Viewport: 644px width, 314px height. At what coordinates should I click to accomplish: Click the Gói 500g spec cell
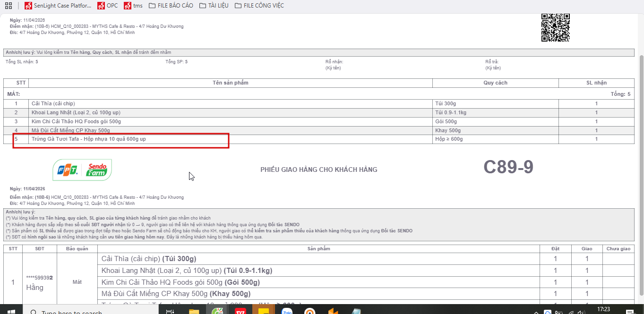(495, 121)
